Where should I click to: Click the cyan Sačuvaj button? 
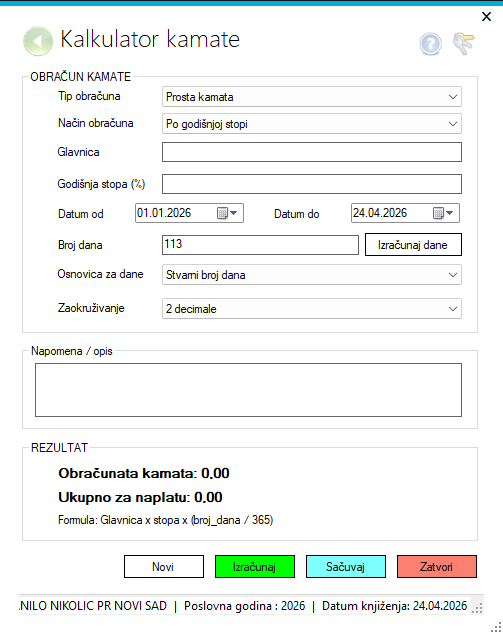coord(346,566)
